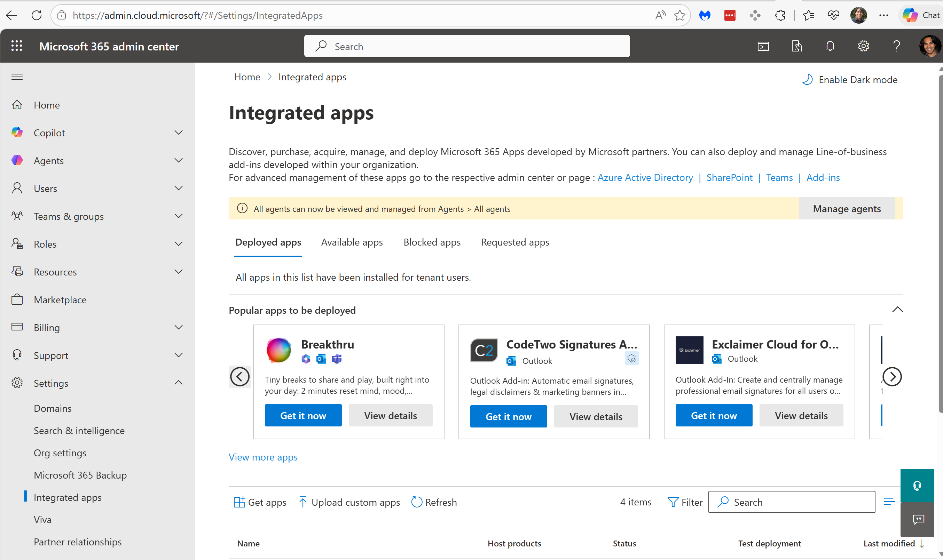Collapse the navigation hamburger menu
943x560 pixels.
click(17, 77)
